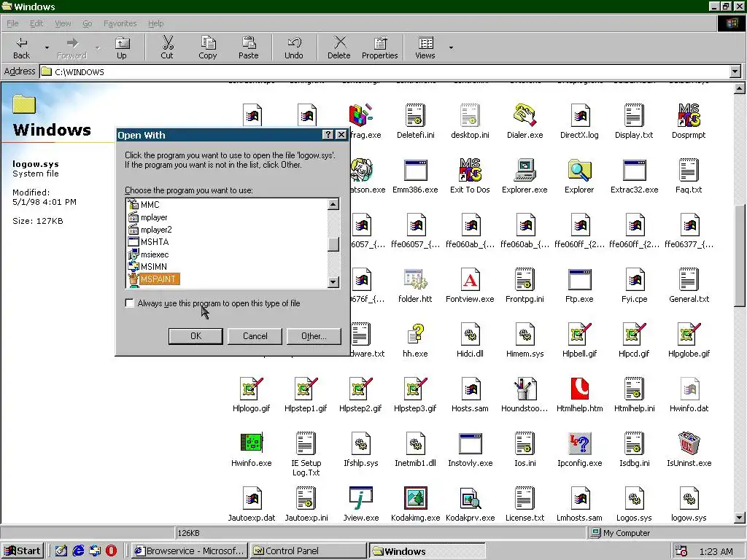Click OK in Open With dialog
The width and height of the screenshot is (747, 560).
pyautogui.click(x=196, y=335)
